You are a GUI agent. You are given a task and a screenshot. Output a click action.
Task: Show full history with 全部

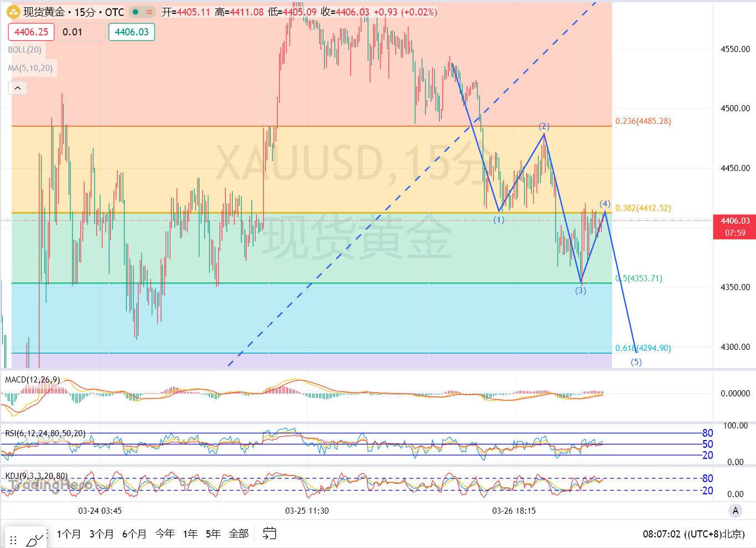(239, 534)
